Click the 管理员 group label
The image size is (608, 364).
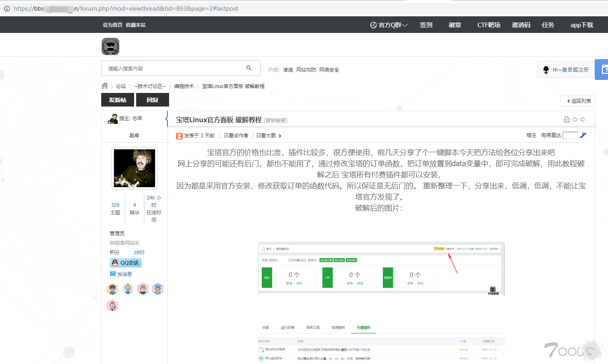click(117, 234)
